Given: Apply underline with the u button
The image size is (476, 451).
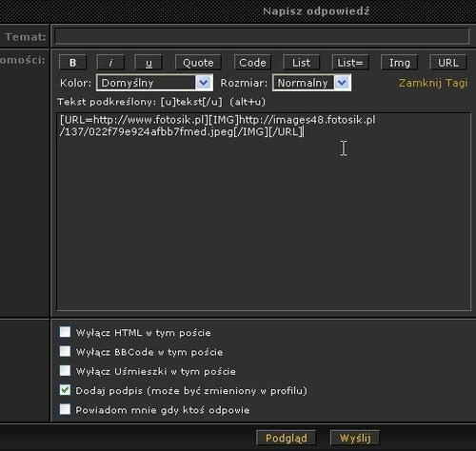Looking at the screenshot, I should pyautogui.click(x=149, y=63).
